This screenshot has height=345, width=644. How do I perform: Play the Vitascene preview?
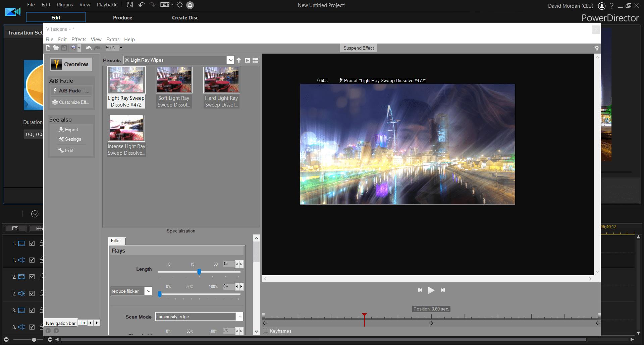[x=431, y=290]
